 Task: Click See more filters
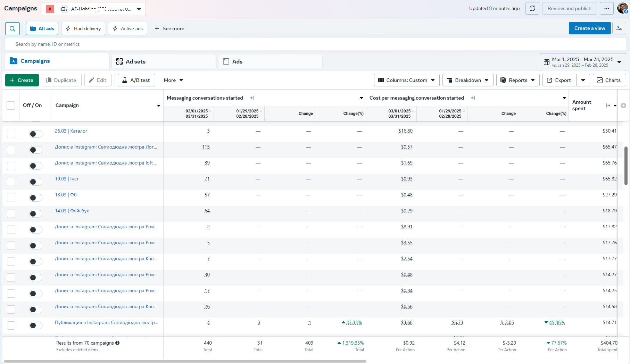click(x=169, y=28)
